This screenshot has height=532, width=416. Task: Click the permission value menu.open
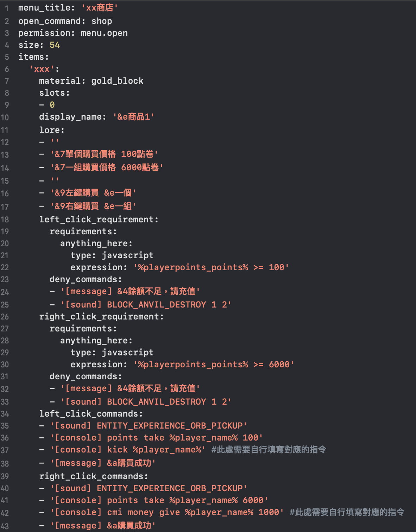(104, 33)
